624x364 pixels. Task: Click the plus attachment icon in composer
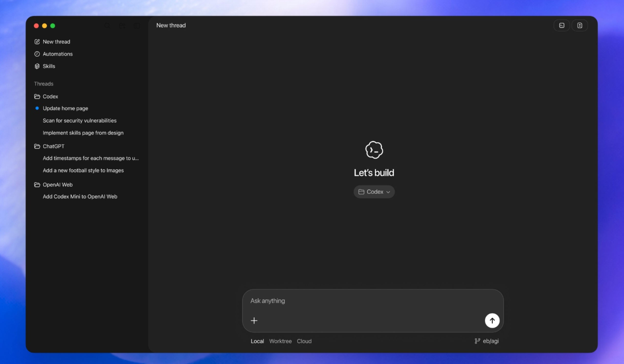[254, 321]
